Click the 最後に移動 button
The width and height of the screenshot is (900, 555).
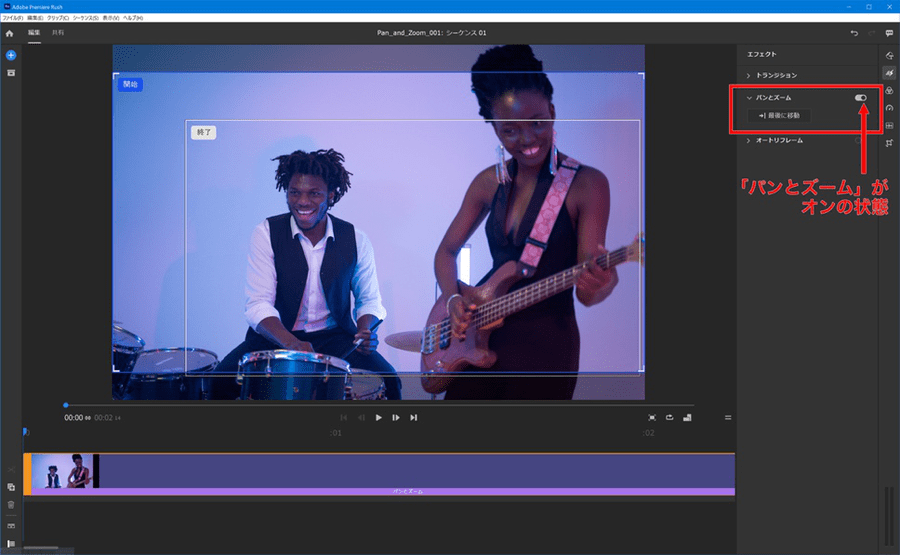[779, 116]
